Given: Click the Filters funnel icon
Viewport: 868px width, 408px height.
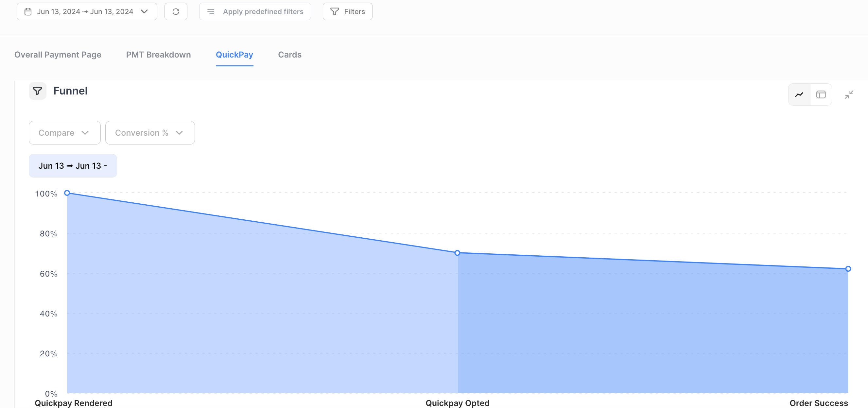Looking at the screenshot, I should pyautogui.click(x=334, y=11).
